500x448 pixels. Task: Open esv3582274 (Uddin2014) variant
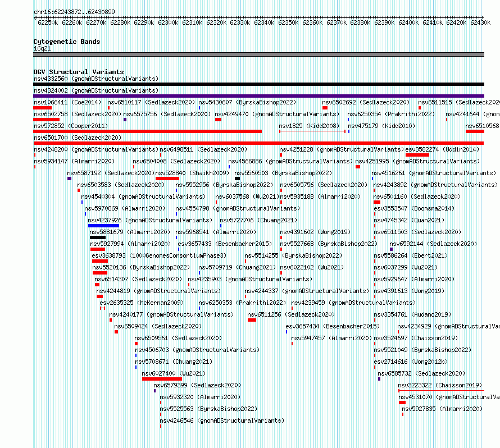click(x=442, y=149)
